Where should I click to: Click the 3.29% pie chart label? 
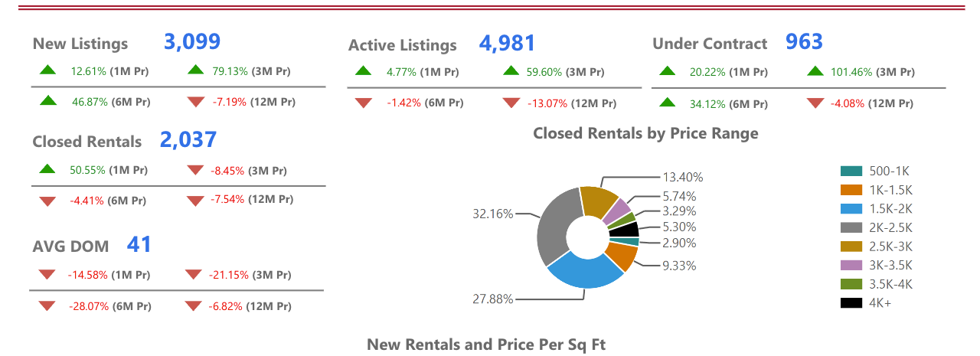tap(679, 210)
